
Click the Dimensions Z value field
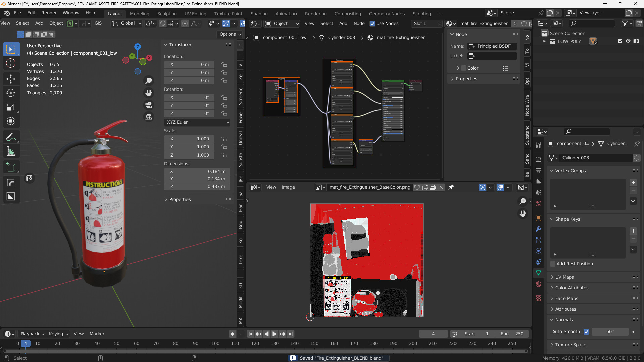click(x=197, y=187)
